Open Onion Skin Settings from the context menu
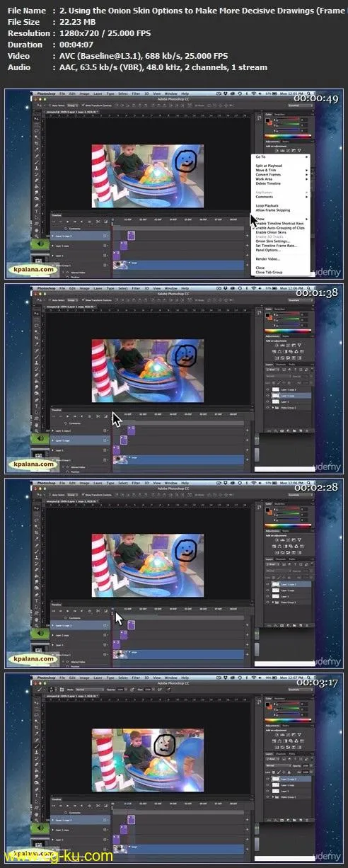348x868 pixels. pyautogui.click(x=273, y=241)
